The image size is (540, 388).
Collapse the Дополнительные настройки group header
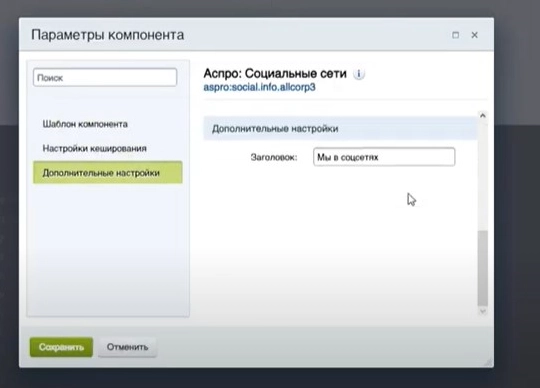click(340, 128)
